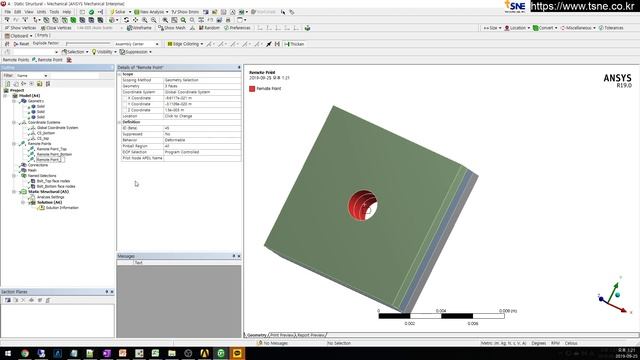
Task: Open the Help menu
Action: click(x=67, y=12)
